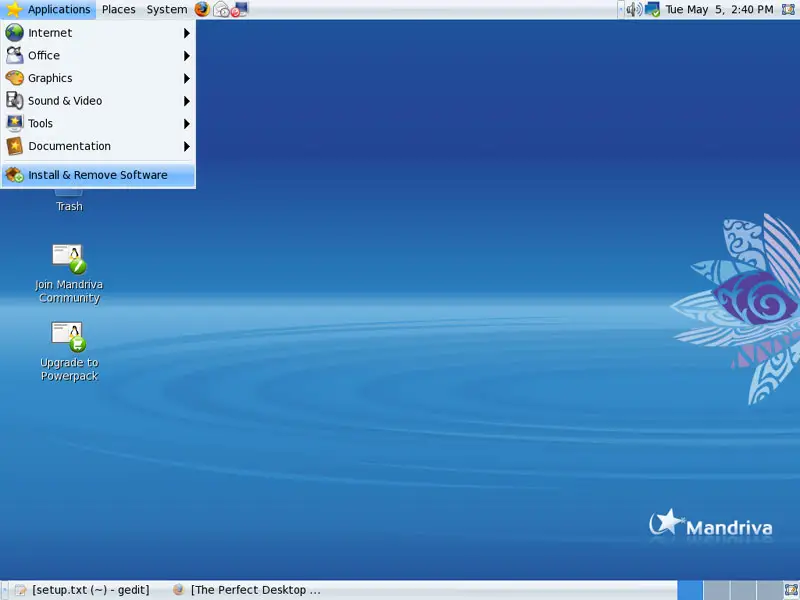Open the Graphics submenu
Screen dimensions: 800x600
98,78
